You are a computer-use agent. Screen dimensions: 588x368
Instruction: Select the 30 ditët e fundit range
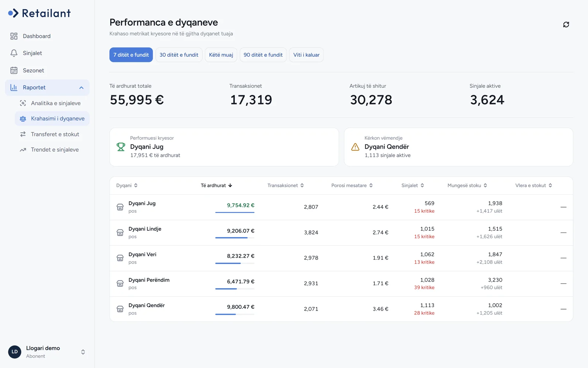coord(179,55)
